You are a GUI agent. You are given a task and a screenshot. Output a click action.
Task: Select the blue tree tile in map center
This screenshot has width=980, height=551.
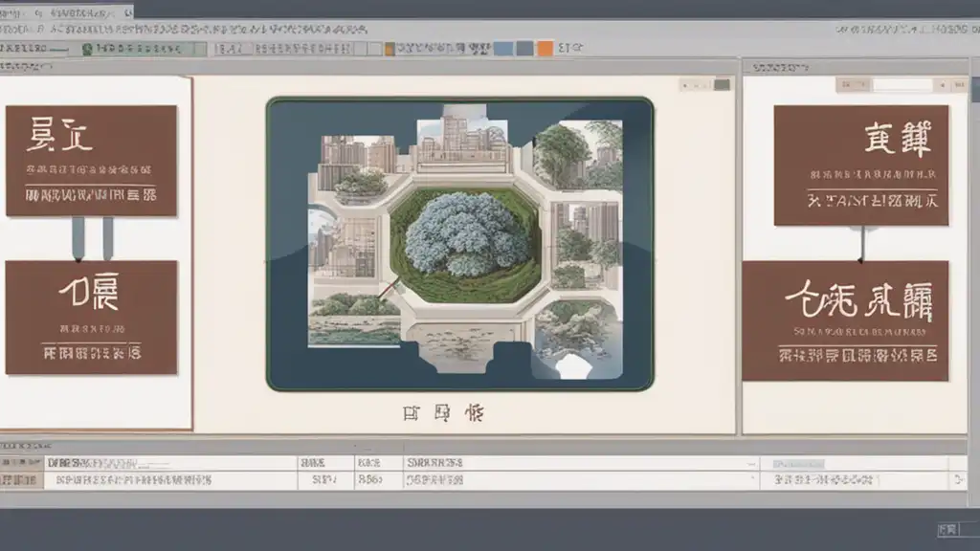point(466,234)
